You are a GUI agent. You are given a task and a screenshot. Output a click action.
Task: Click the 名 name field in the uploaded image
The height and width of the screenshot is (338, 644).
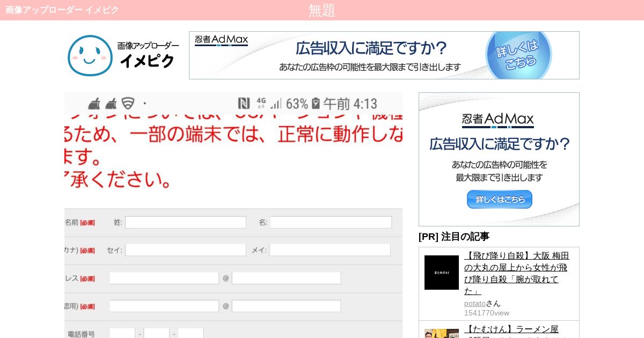[x=331, y=222]
